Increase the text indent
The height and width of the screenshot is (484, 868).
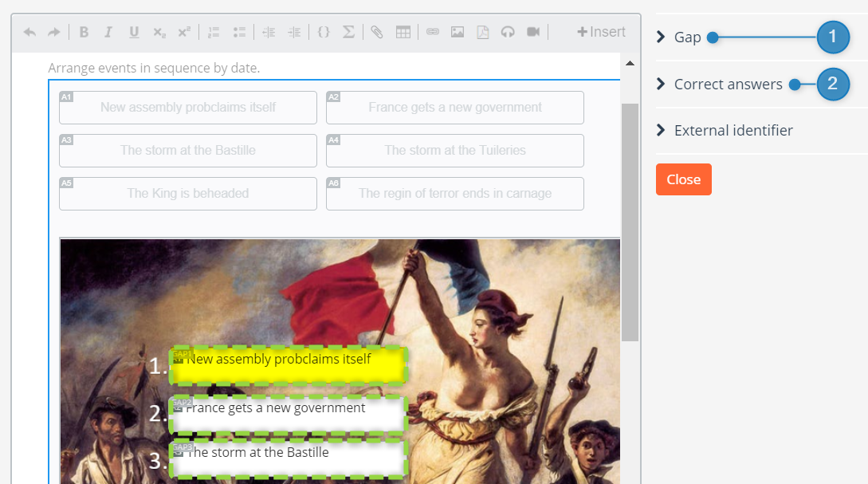294,32
